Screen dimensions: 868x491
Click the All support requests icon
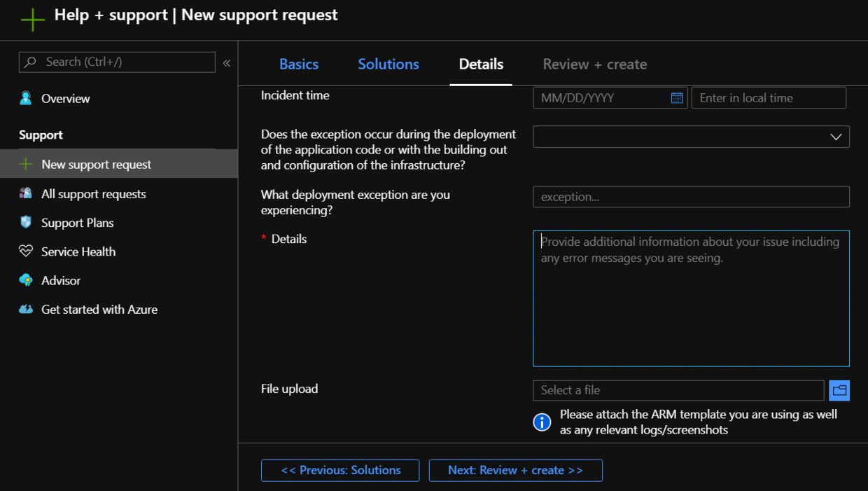26,193
